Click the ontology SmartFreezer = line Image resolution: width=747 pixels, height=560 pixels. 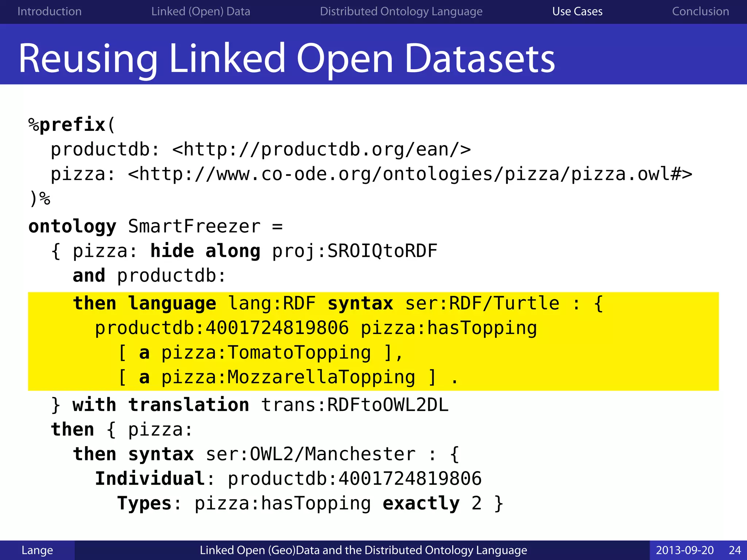(x=156, y=226)
